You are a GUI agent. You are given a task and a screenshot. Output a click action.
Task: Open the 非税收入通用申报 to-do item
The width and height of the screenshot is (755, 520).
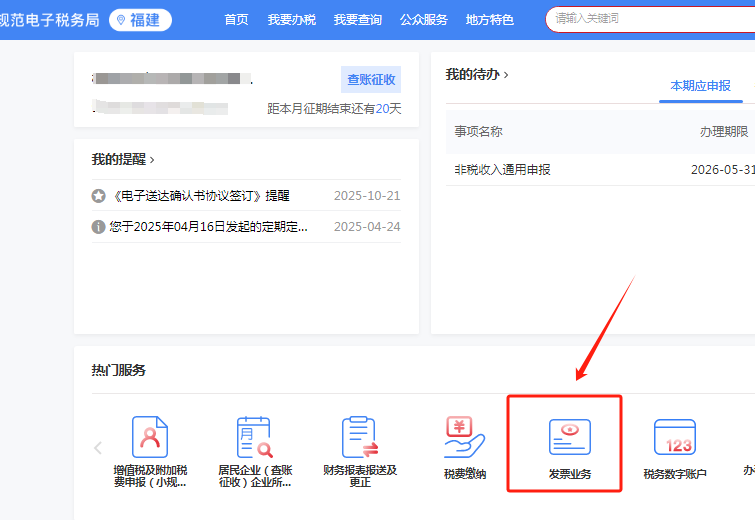tap(502, 170)
